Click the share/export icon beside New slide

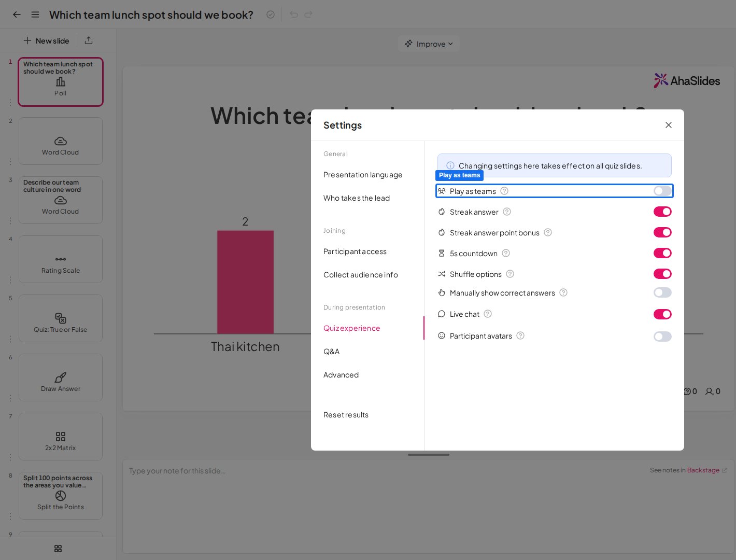pyautogui.click(x=89, y=40)
